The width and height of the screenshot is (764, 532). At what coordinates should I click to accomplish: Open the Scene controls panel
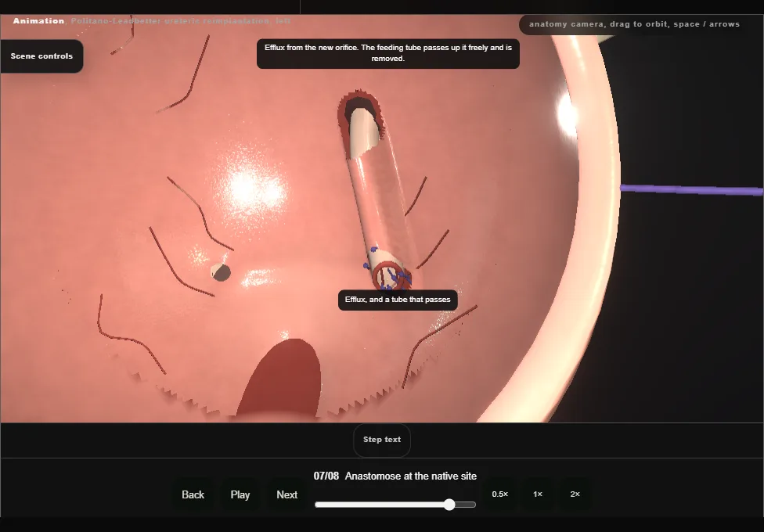[41, 56]
